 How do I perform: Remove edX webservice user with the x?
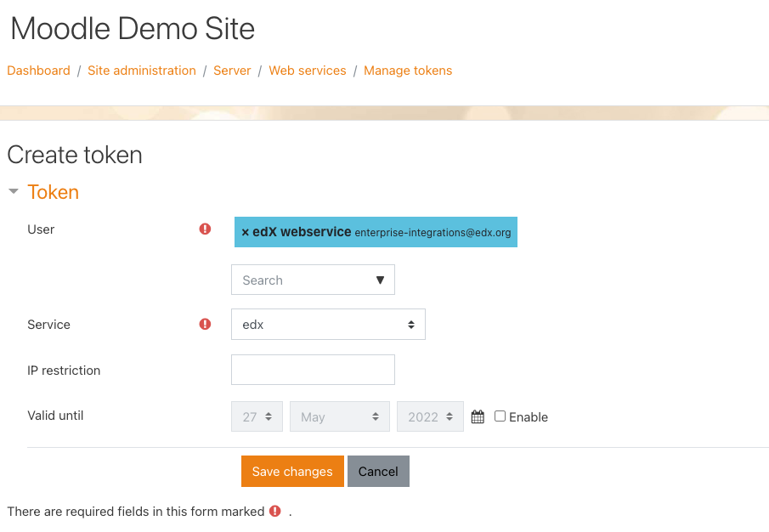pos(246,231)
